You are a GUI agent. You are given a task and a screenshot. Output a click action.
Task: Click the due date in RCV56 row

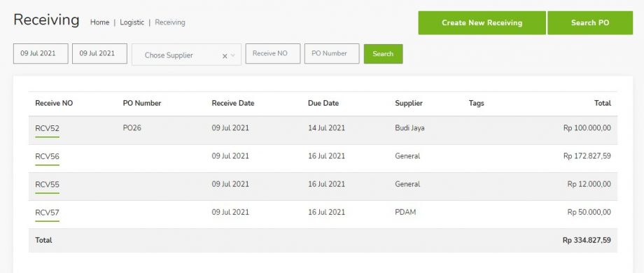(x=326, y=156)
